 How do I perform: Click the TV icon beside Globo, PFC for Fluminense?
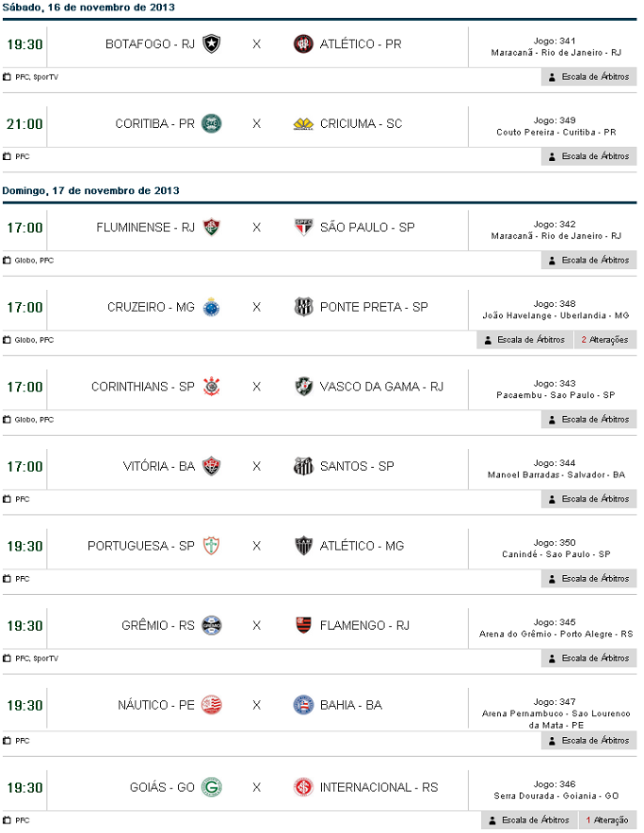tap(7, 260)
